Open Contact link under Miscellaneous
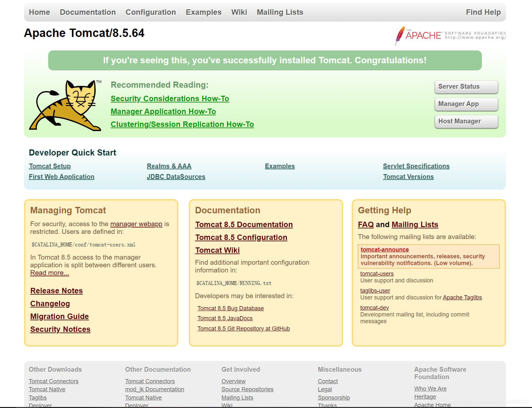This screenshot has height=408, width=532. [x=328, y=381]
